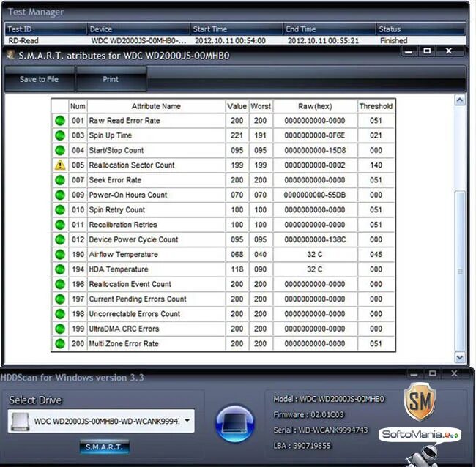
Task: Click the UltraDMA CRC Errors attribute name
Action: pyautogui.click(x=124, y=329)
